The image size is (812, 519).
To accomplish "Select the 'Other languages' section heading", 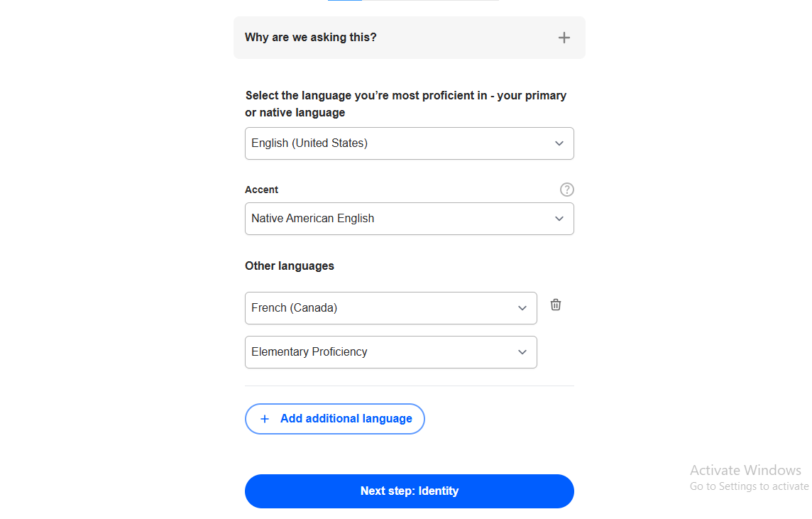I will [x=289, y=265].
